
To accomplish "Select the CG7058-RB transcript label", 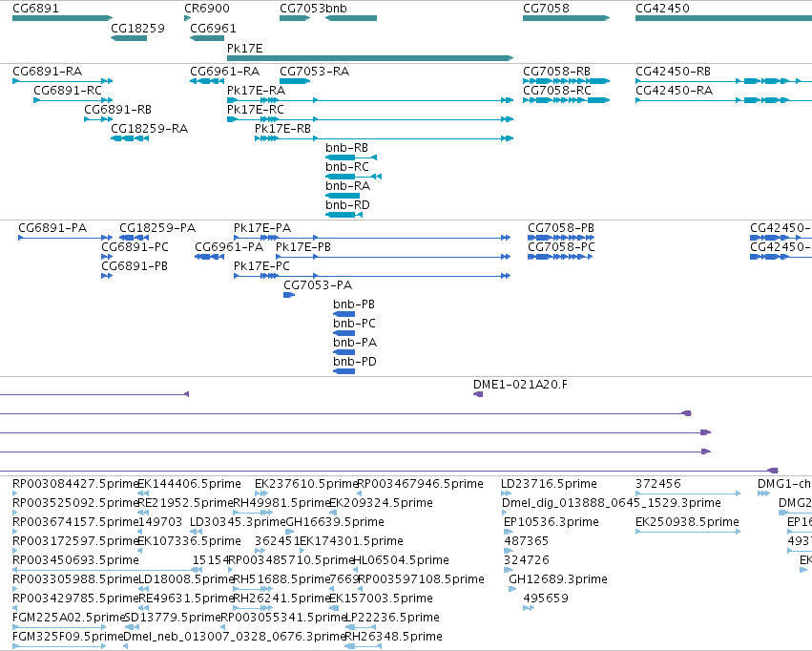I will coord(556,71).
